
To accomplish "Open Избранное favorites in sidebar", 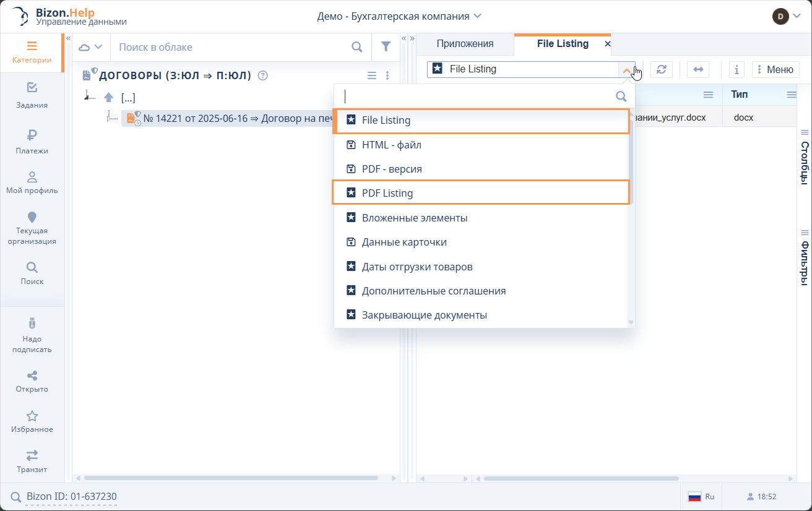I will point(32,422).
